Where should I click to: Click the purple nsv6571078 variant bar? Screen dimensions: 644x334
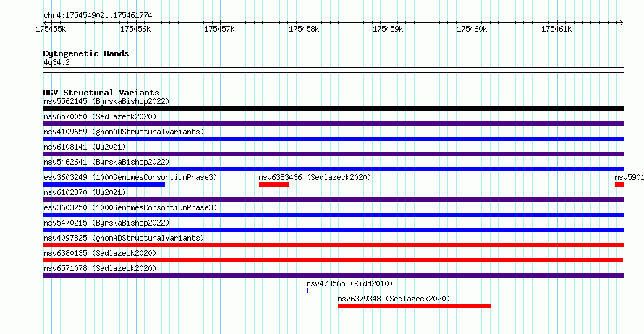click(333, 275)
